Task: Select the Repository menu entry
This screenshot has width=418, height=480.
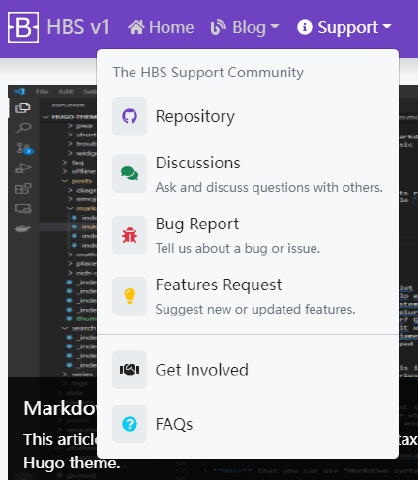Action: coord(248,116)
